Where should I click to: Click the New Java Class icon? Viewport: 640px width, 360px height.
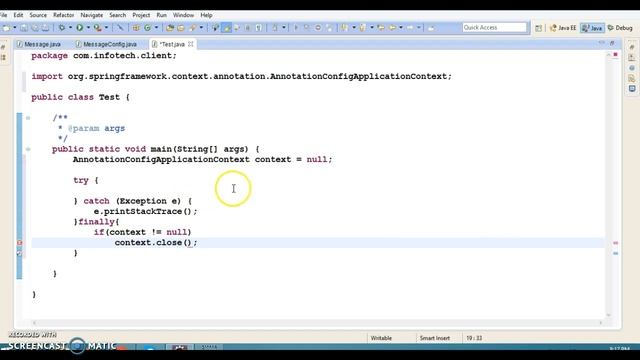pos(147,28)
